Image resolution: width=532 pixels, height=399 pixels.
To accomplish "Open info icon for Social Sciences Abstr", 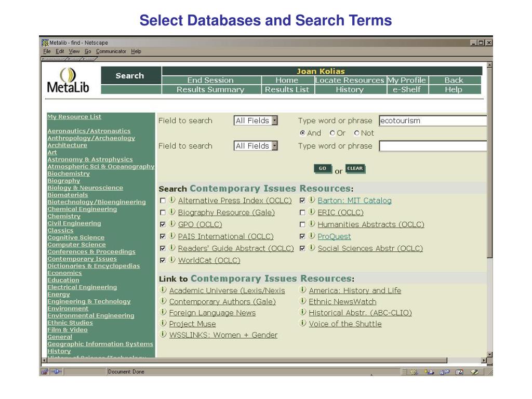I will (x=312, y=248).
